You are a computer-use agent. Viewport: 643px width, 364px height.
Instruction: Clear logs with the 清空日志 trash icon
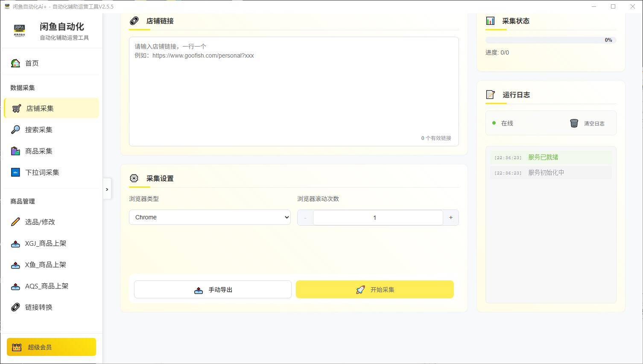[x=574, y=123]
